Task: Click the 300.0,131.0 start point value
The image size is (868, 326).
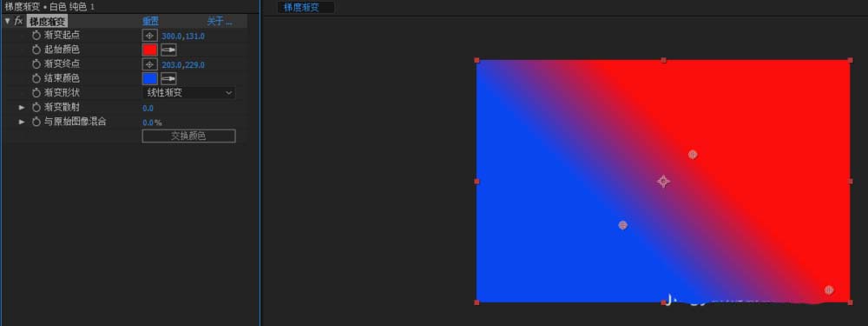Action: pyautogui.click(x=183, y=36)
